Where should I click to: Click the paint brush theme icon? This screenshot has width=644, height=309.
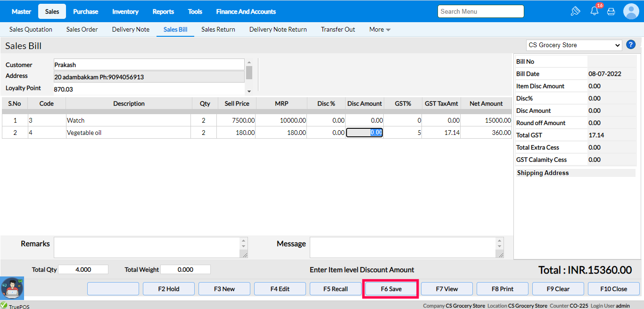575,11
